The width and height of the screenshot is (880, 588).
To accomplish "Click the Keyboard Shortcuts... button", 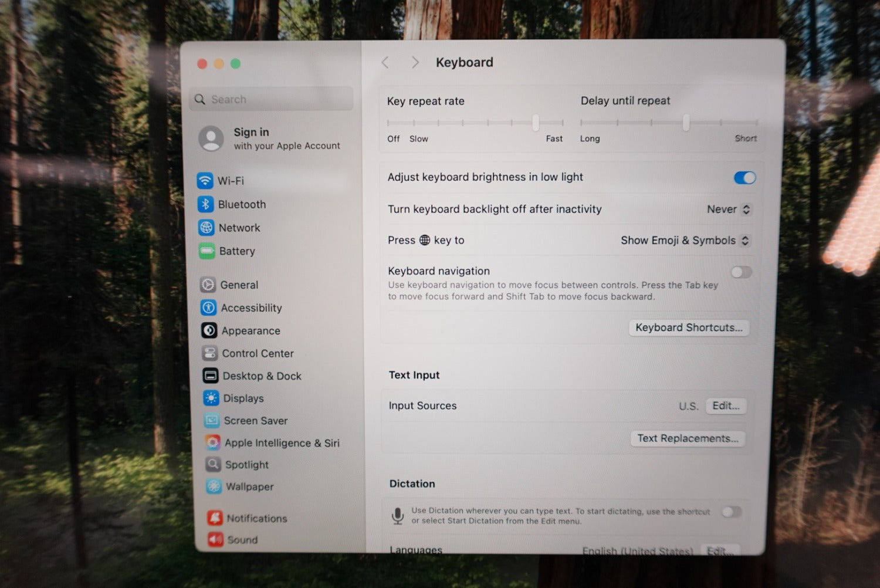I will [689, 327].
